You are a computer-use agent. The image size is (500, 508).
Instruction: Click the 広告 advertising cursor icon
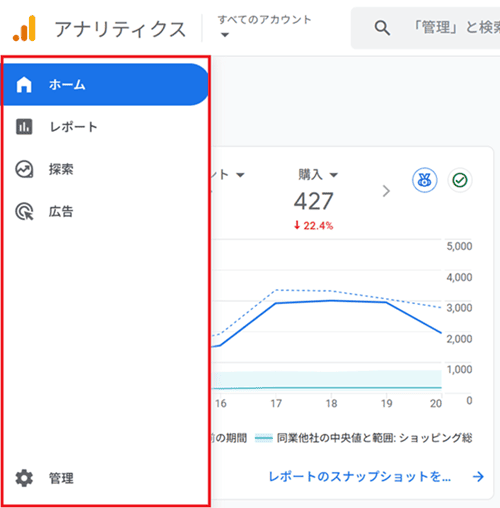tap(24, 211)
